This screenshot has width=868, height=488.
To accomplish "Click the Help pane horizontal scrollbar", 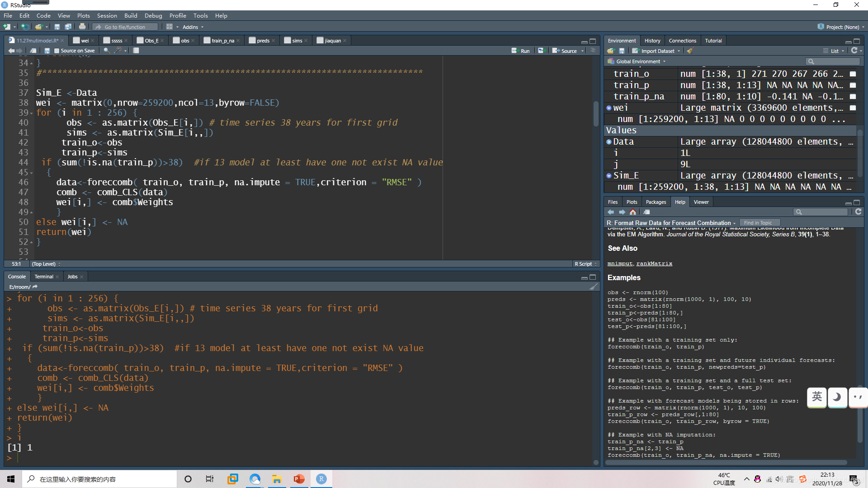I will click(x=726, y=463).
